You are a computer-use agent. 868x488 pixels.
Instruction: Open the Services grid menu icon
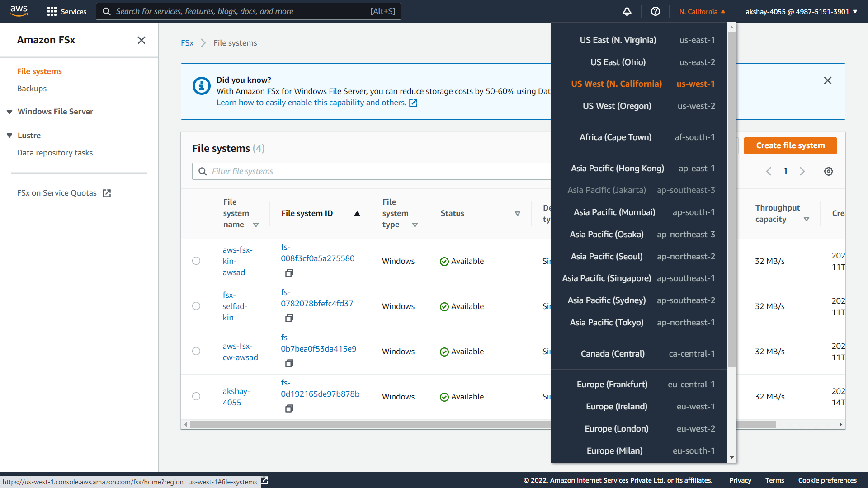click(52, 12)
